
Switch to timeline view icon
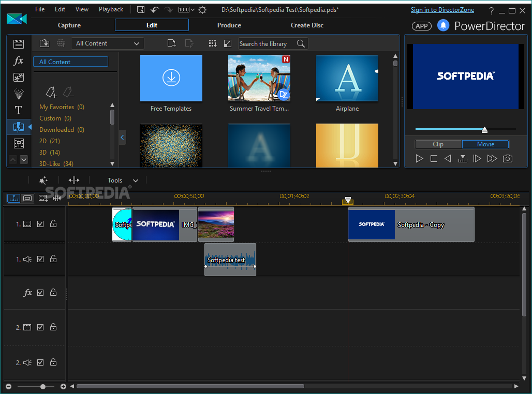(14, 198)
